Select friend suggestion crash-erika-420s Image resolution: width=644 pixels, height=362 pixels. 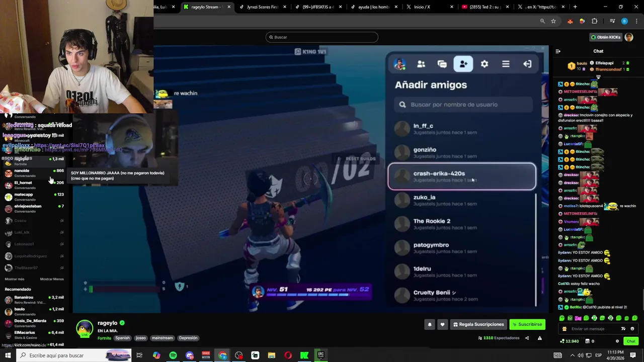pos(462,176)
